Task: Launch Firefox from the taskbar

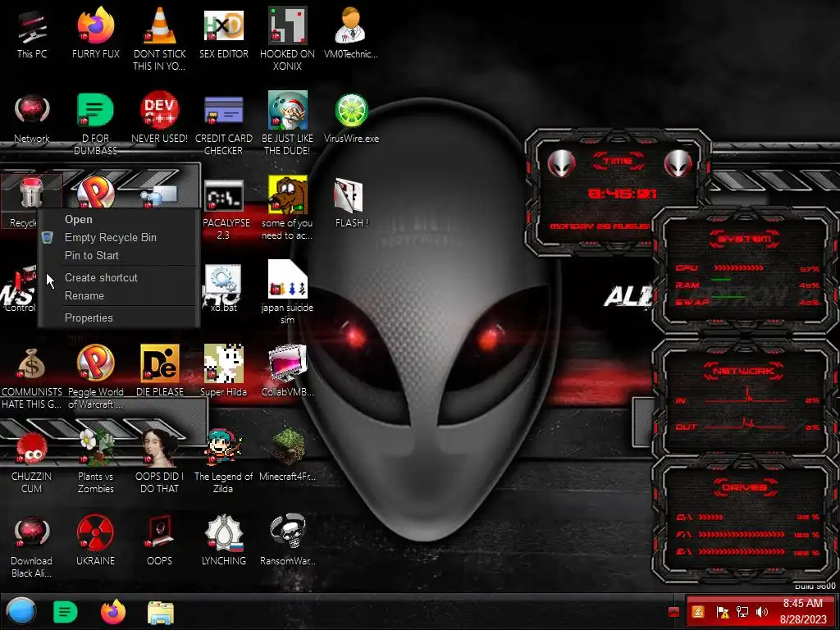Action: (113, 612)
